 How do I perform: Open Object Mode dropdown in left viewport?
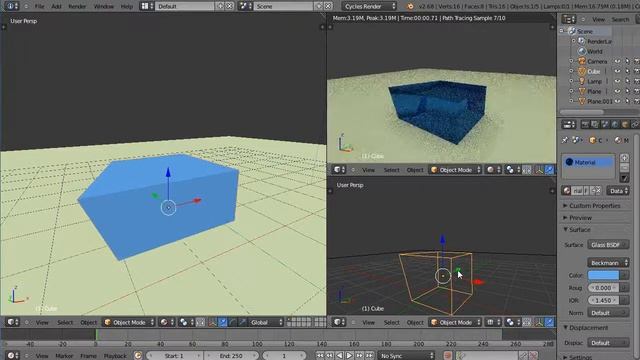tap(129, 322)
